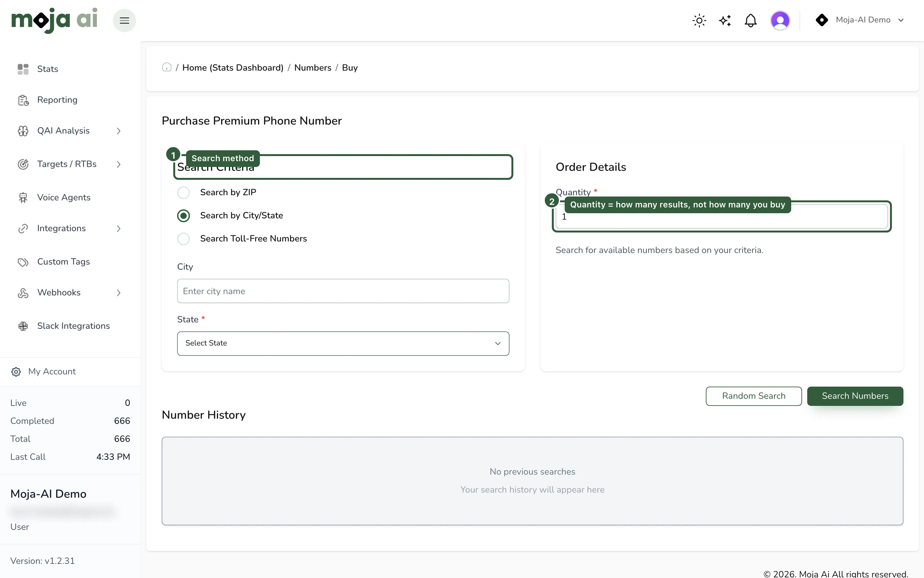Go to Voice Agents page
This screenshot has width=924, height=578.
pyautogui.click(x=64, y=197)
